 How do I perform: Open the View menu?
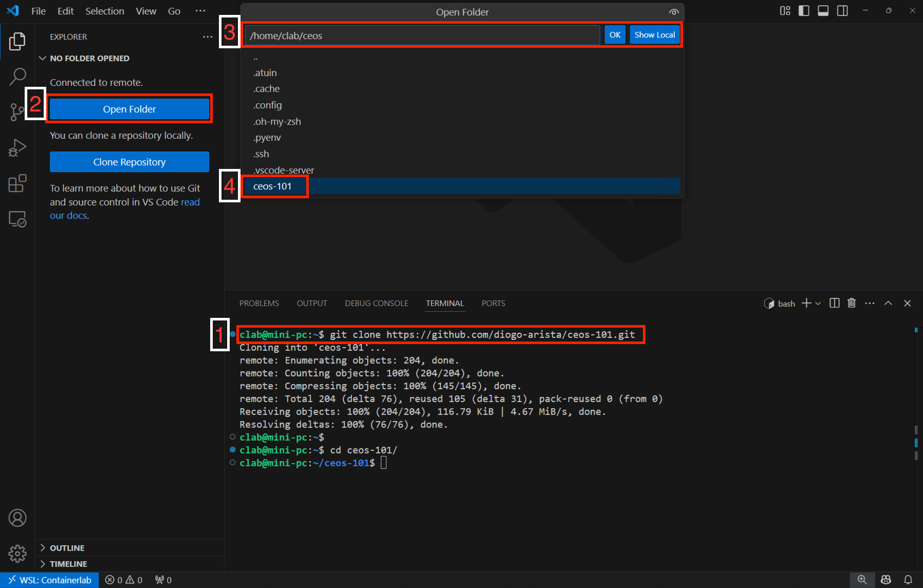pos(145,11)
